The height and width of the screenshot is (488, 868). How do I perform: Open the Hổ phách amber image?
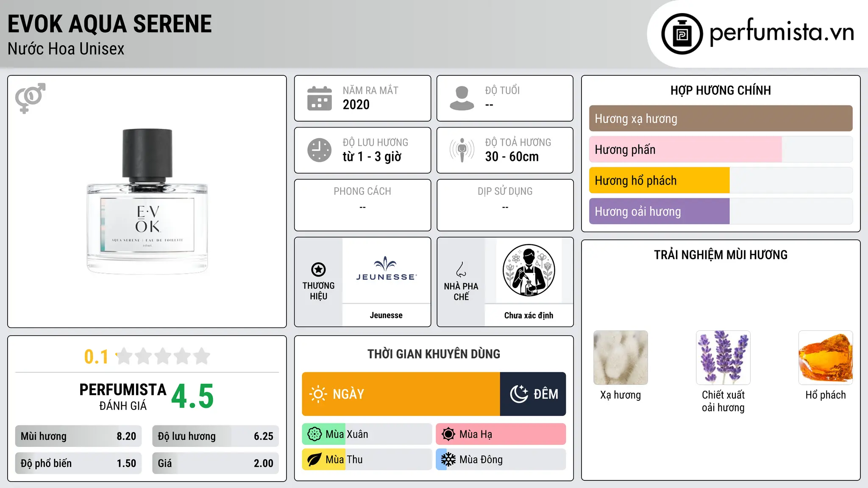(x=826, y=358)
